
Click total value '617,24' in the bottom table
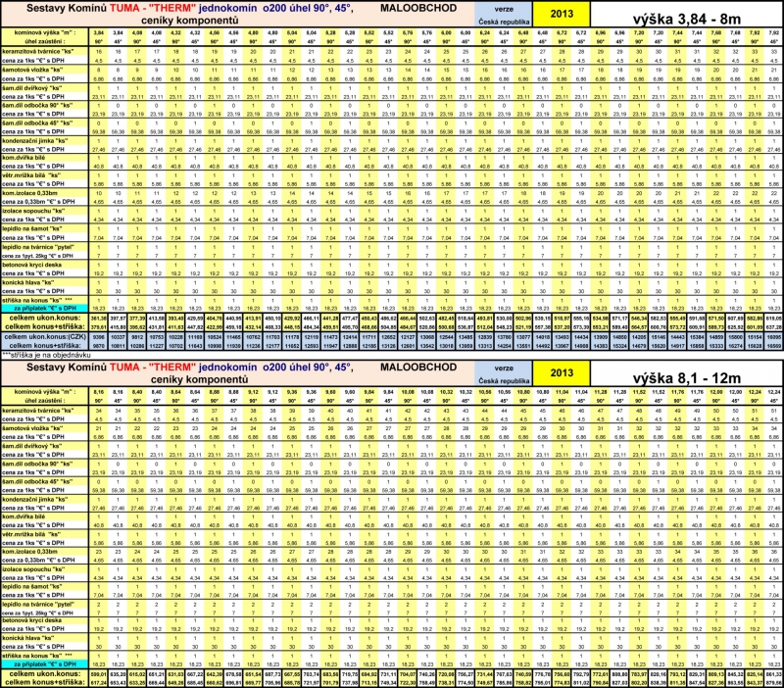coord(99,682)
